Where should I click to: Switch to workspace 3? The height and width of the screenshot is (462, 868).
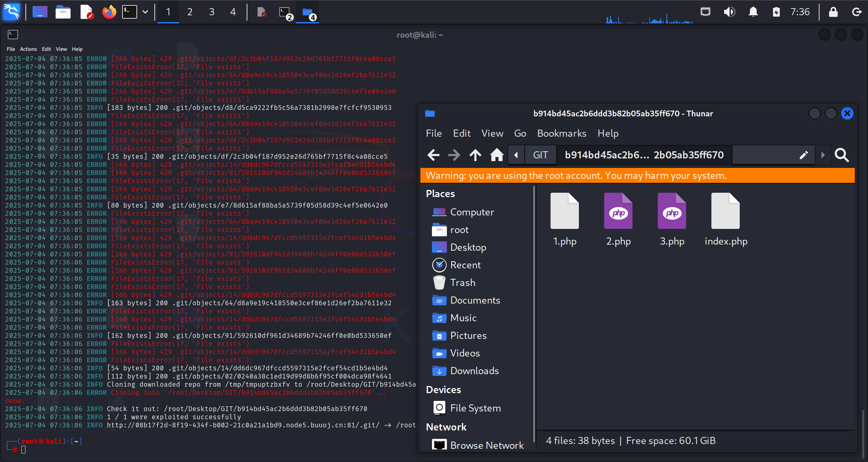coord(211,12)
